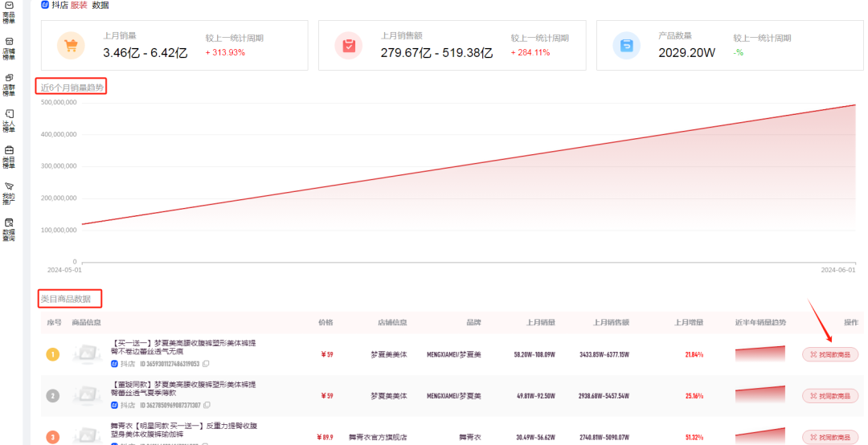868x445 pixels.
Task: Open shop 舞青衣官方旗舰店
Action: point(378,437)
